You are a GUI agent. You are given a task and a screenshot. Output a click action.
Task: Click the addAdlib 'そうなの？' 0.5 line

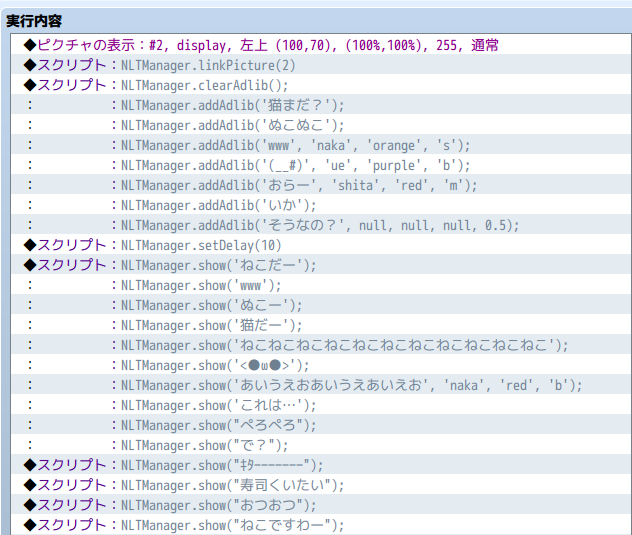click(x=321, y=225)
